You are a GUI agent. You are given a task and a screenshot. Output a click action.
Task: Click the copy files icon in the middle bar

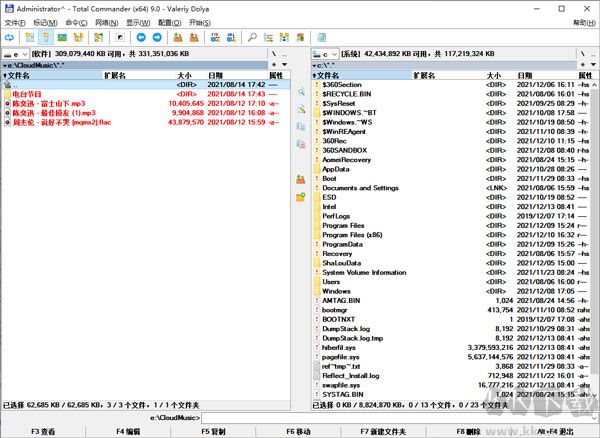(x=301, y=127)
